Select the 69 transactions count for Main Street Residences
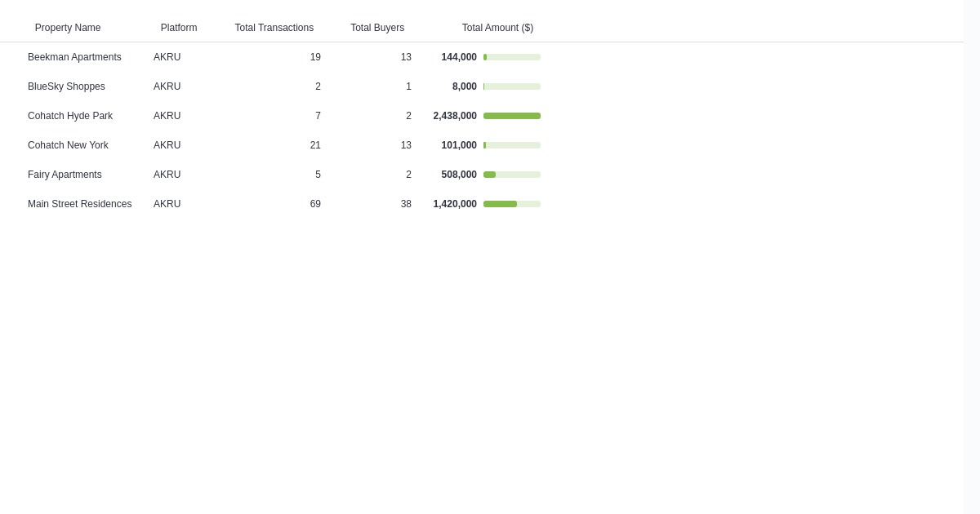Screen dimensions: 980x514 point(315,204)
